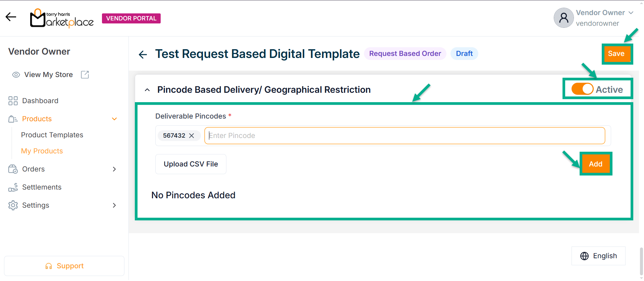Viewport: 644px width, 281px height.
Task: Click the eye icon next to View My Store
Action: pos(16,75)
